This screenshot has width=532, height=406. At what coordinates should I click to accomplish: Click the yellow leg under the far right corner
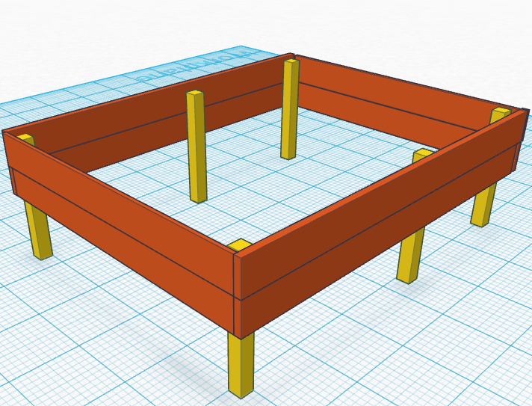(x=483, y=204)
